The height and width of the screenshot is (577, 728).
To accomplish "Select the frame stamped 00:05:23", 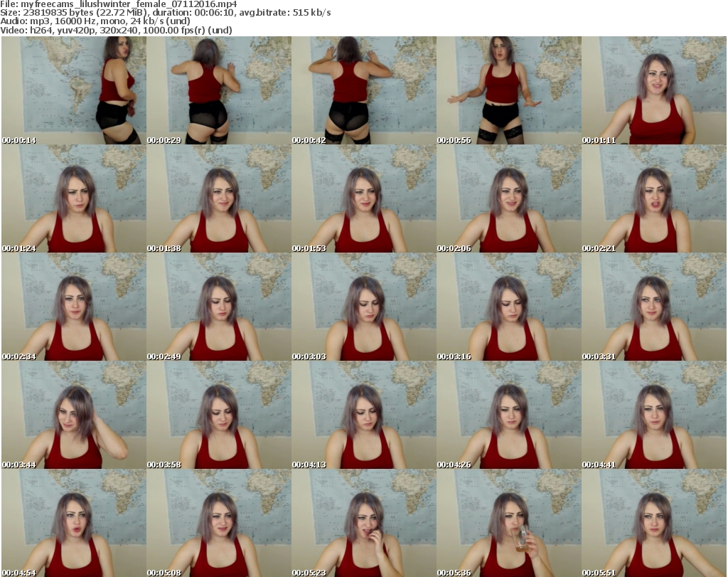I will [x=364, y=523].
